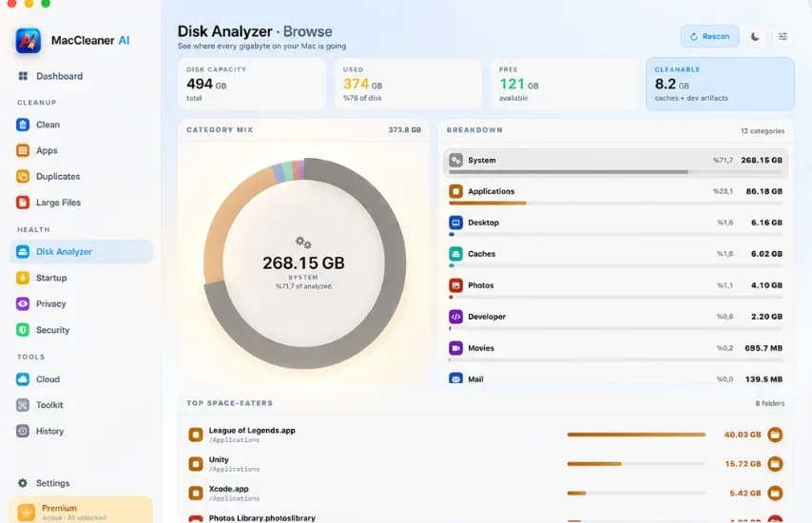Select the Caches category icon
Screen dimensions: 812x523
pos(455,254)
